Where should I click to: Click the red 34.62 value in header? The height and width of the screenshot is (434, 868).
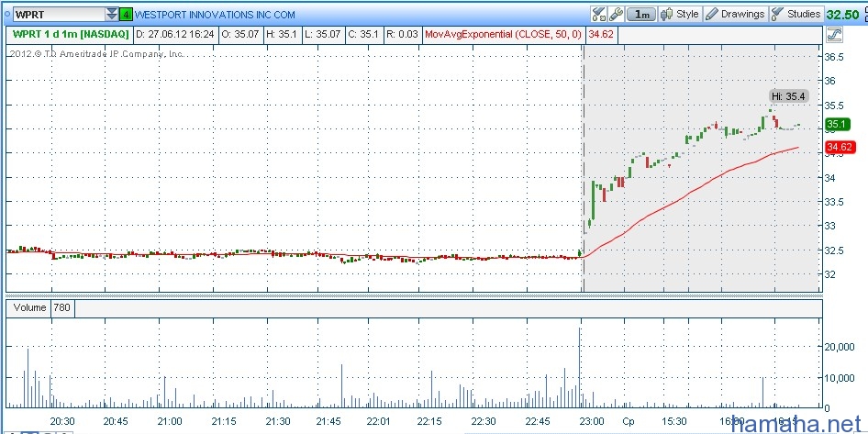tap(601, 34)
